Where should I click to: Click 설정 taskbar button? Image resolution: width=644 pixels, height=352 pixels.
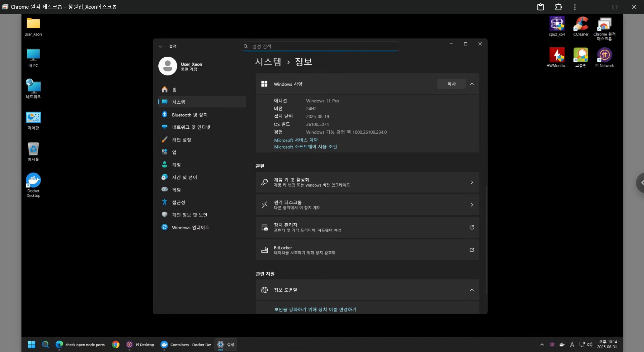tap(226, 344)
